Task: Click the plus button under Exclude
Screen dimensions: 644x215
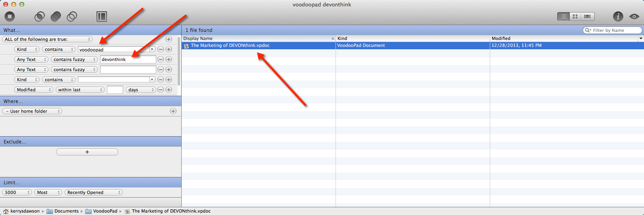Action: (87, 152)
